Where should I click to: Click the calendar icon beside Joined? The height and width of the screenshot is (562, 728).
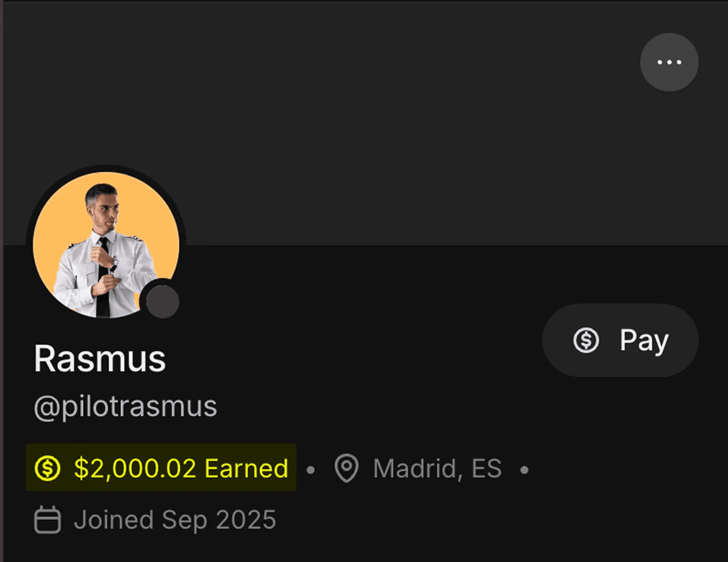point(48,519)
